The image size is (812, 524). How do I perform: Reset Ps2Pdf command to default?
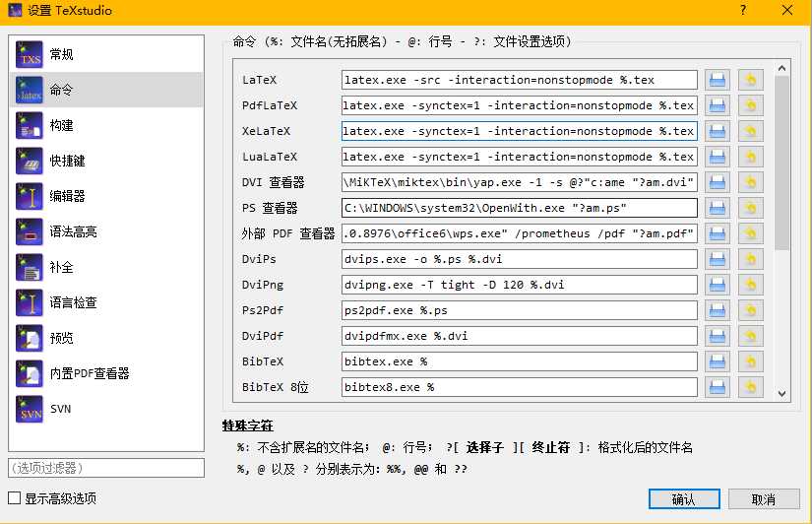[x=750, y=310]
